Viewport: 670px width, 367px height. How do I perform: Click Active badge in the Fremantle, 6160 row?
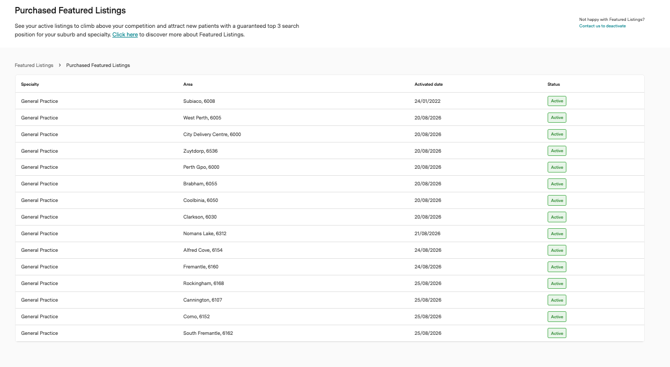(x=557, y=267)
